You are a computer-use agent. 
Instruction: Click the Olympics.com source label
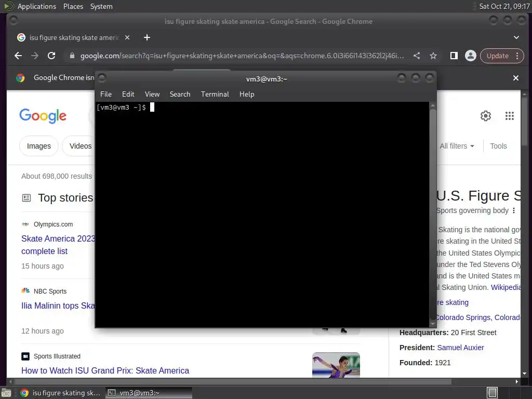(x=53, y=224)
